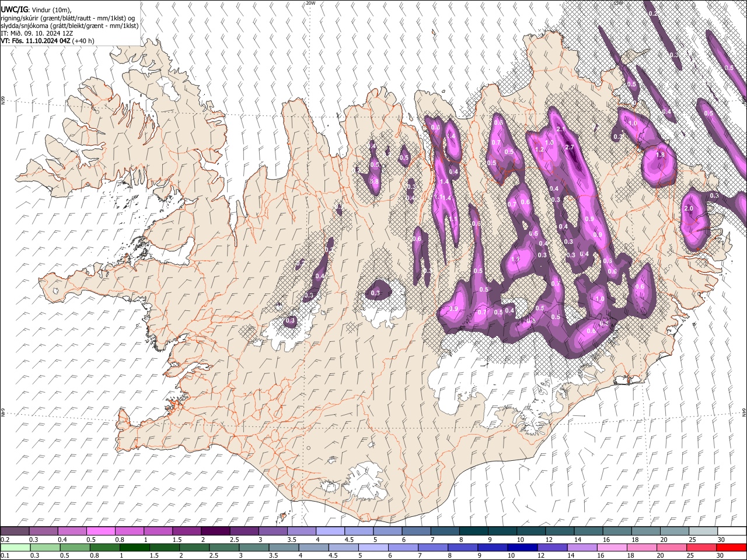
Task: Select the pale gray 25–30 swatch in top legend
Action: pyautogui.click(x=703, y=531)
